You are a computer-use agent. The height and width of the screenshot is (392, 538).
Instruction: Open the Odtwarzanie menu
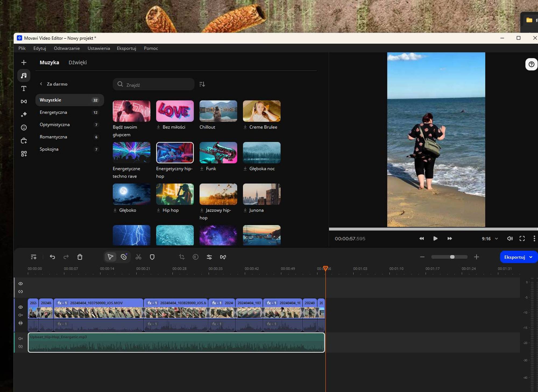click(x=67, y=48)
